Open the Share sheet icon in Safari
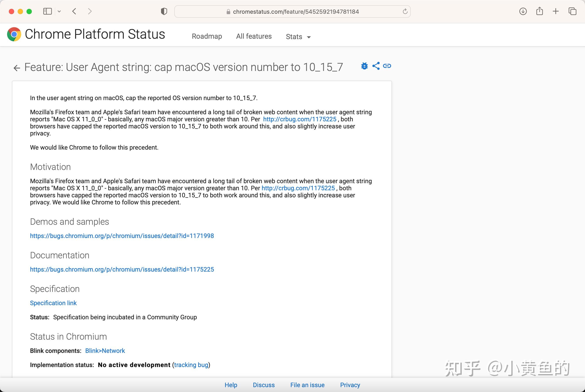The image size is (585, 392). coord(539,11)
